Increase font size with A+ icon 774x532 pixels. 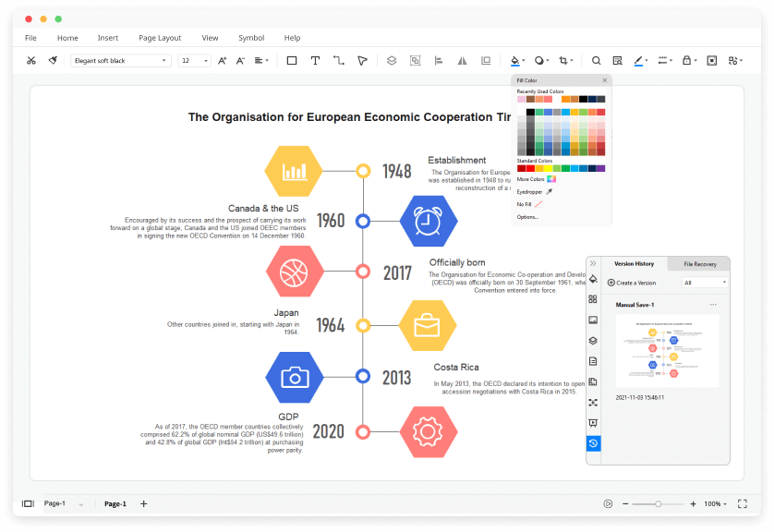click(222, 60)
